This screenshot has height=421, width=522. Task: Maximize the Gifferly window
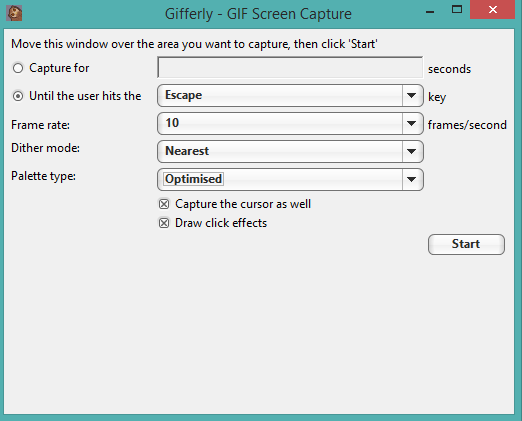click(457, 9)
